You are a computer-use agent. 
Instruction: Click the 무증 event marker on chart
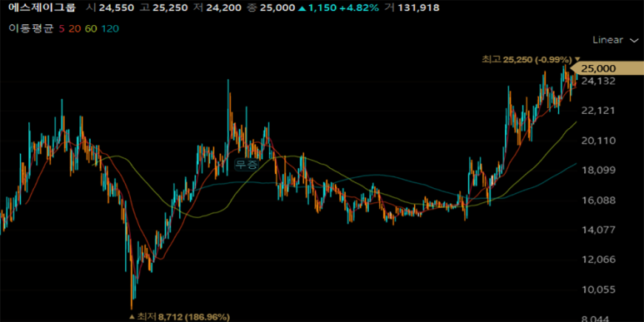pos(247,165)
